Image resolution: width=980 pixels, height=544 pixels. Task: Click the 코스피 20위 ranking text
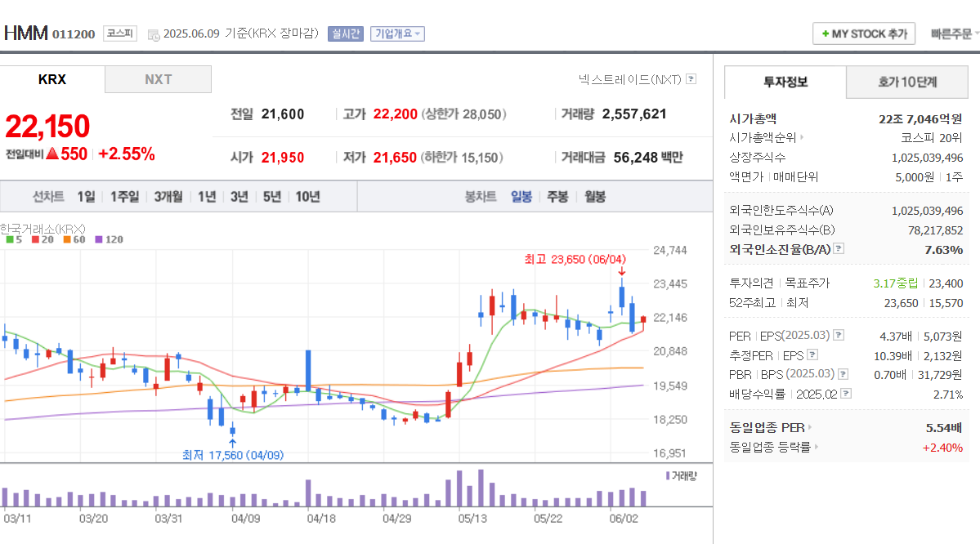(x=931, y=138)
